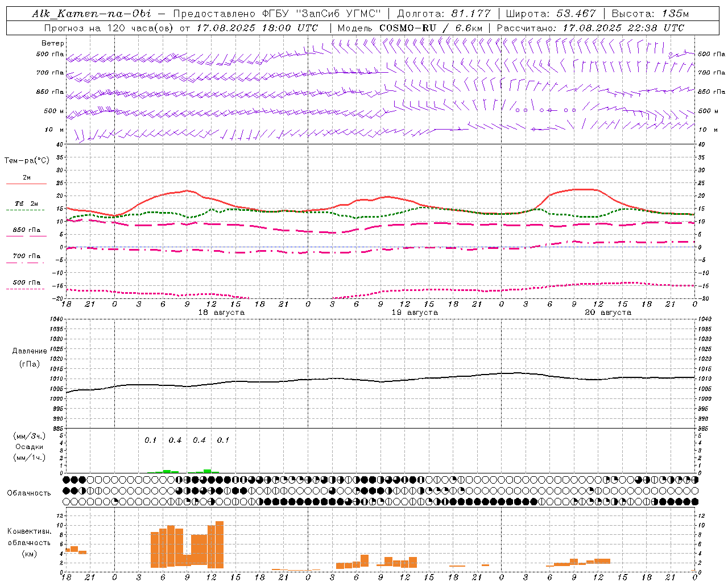The height and width of the screenshot is (582, 728).
Task: Click the 700 гПа temperature legend entry
Action: pos(27,256)
